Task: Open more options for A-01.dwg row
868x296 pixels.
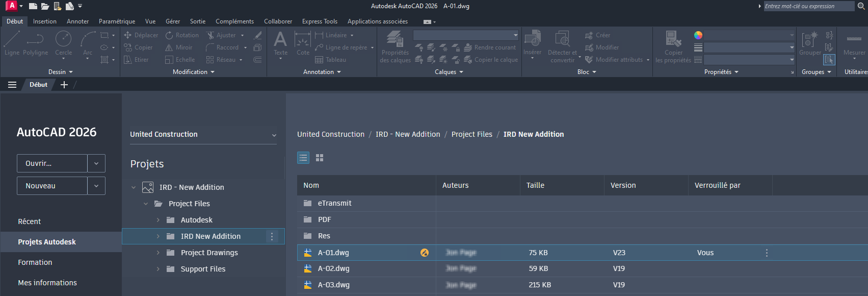Action: click(x=767, y=253)
